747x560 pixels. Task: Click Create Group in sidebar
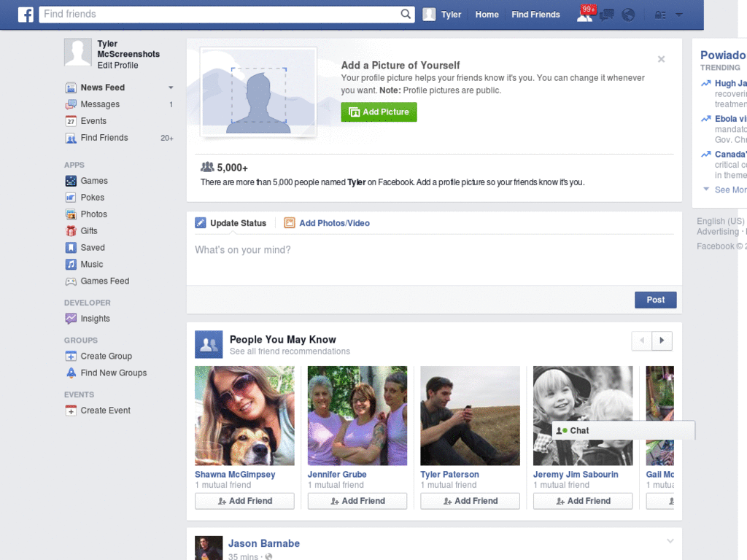[106, 356]
